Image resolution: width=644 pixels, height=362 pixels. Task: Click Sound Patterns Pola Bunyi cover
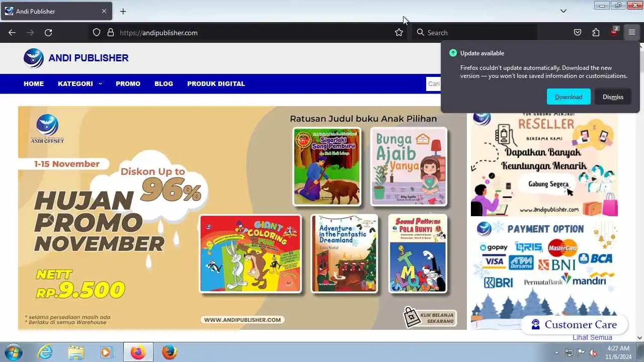(x=418, y=253)
